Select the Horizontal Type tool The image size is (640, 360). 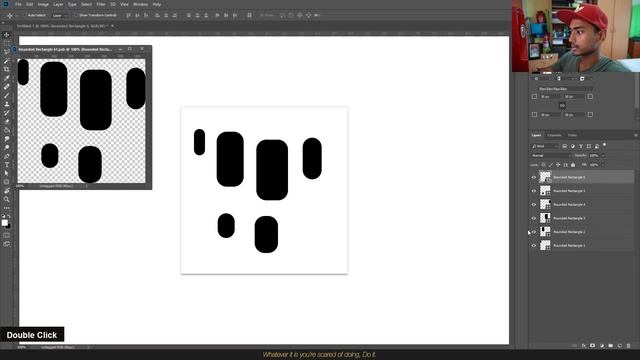tap(7, 164)
